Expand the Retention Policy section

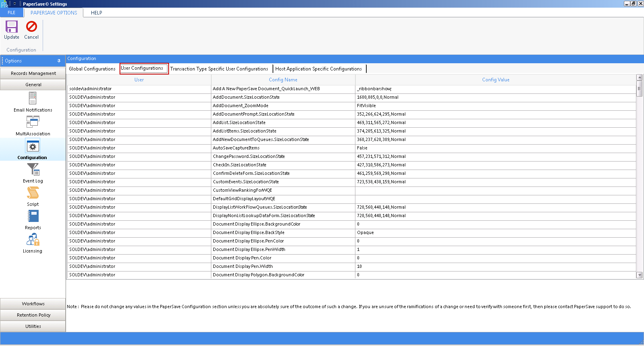33,315
